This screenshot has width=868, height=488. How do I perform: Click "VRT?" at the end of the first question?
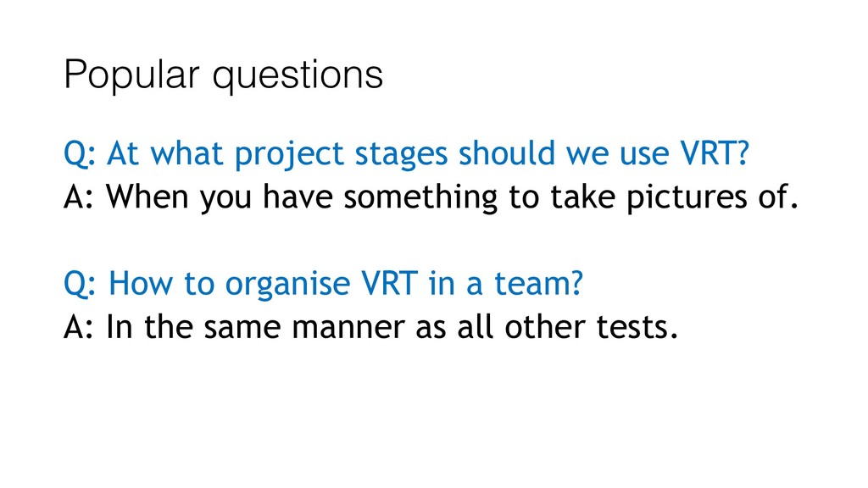pos(715,152)
